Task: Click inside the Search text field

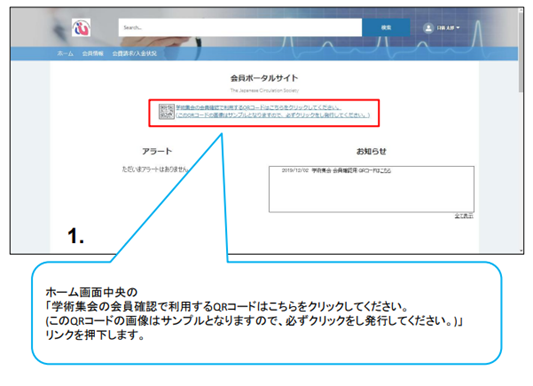Action: tap(240, 28)
